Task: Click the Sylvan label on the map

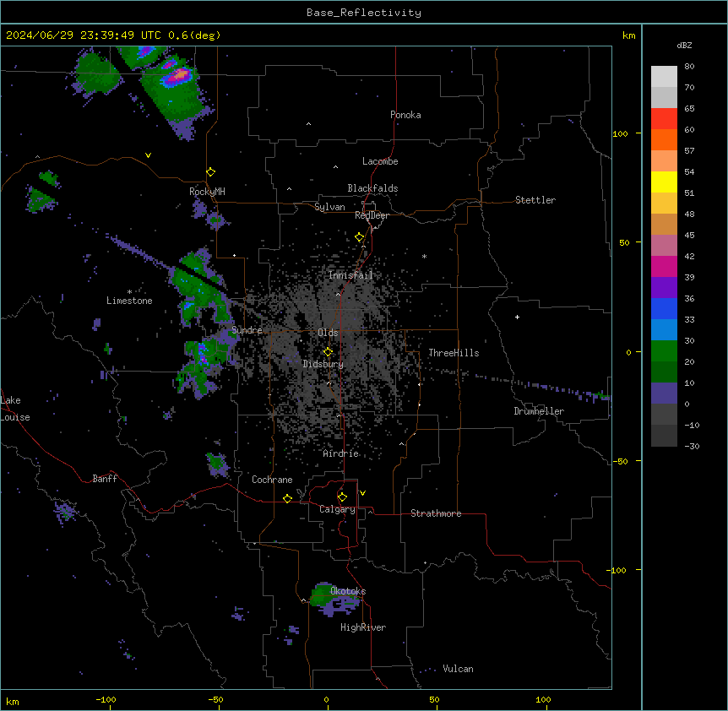Action: click(329, 207)
